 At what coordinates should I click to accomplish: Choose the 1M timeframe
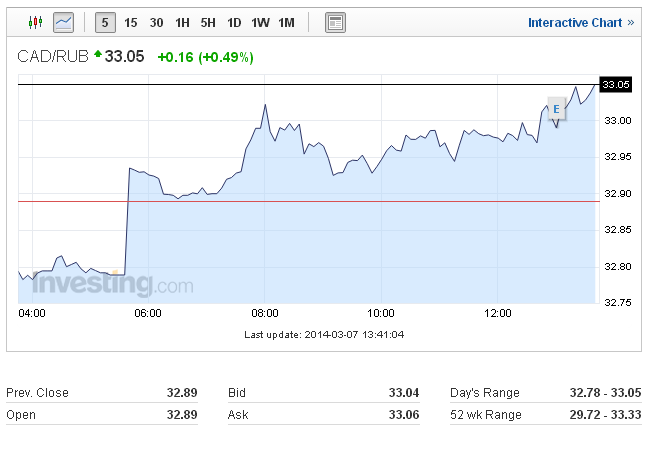click(x=286, y=22)
